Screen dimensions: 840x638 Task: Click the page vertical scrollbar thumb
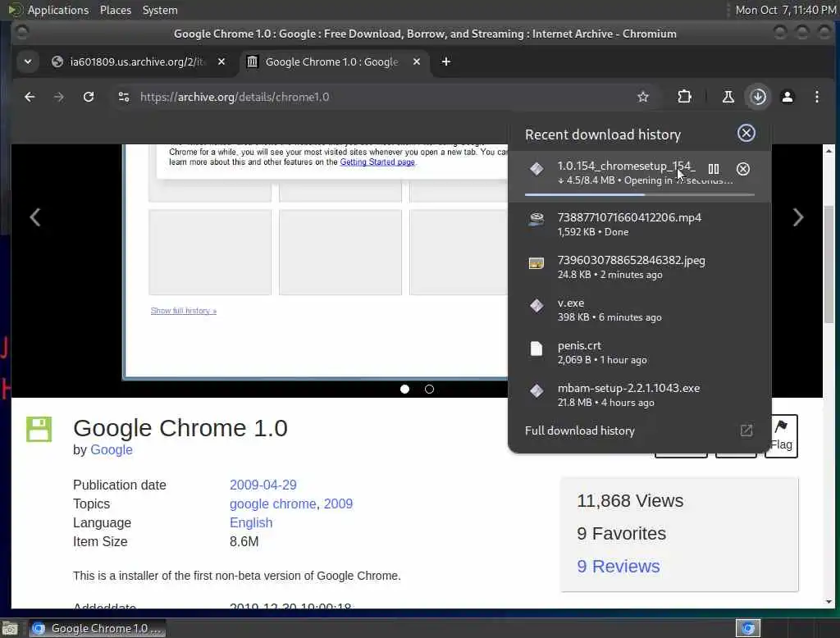829,265
